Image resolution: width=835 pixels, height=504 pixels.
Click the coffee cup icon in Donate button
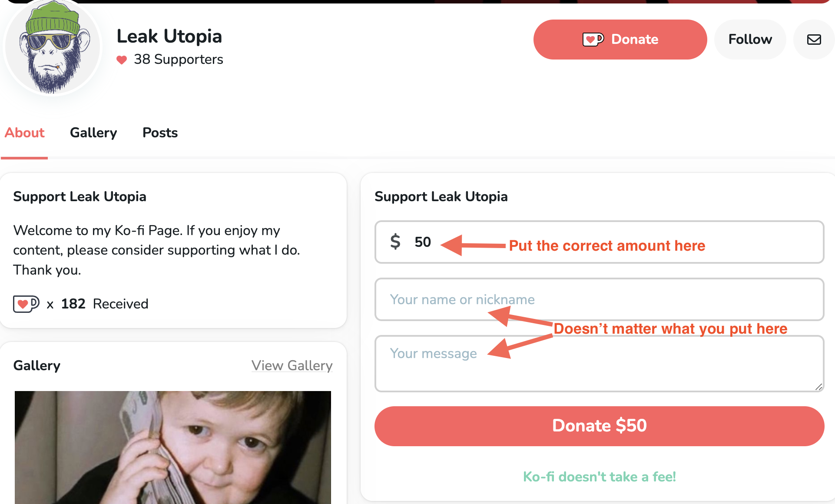click(593, 40)
